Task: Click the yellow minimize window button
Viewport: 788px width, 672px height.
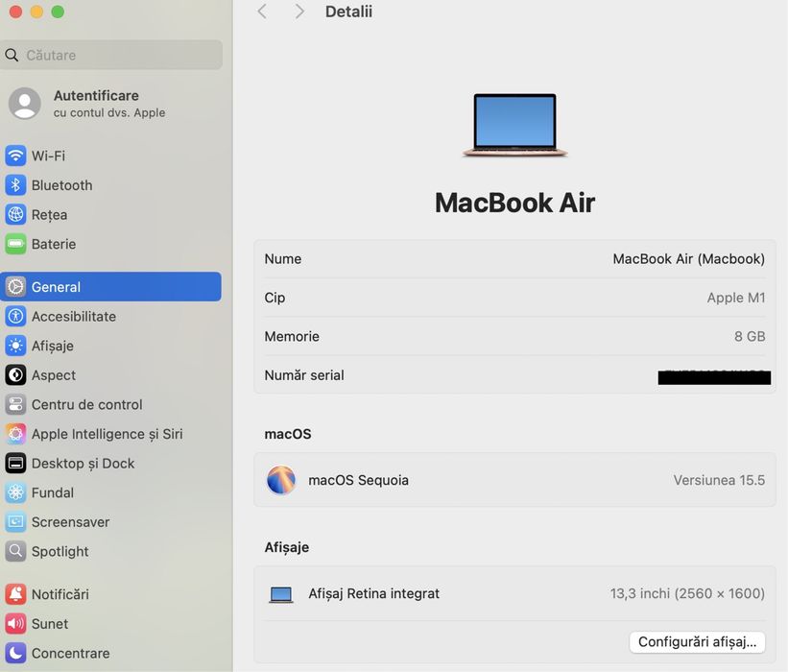Action: tap(36, 12)
